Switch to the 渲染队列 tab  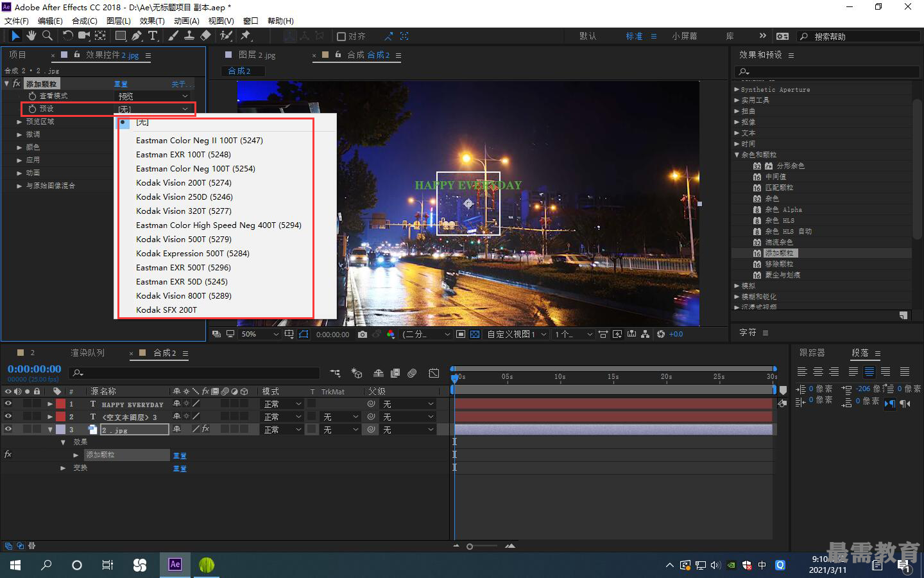point(87,353)
